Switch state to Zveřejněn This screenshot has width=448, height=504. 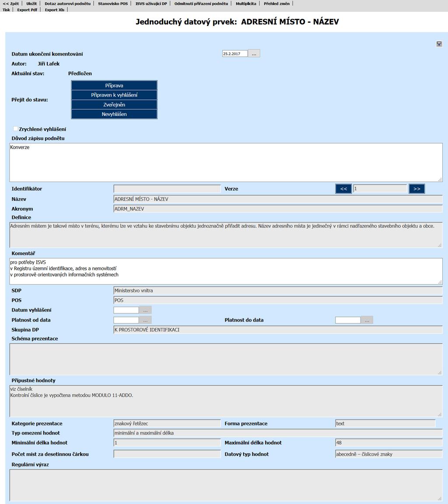tap(114, 105)
